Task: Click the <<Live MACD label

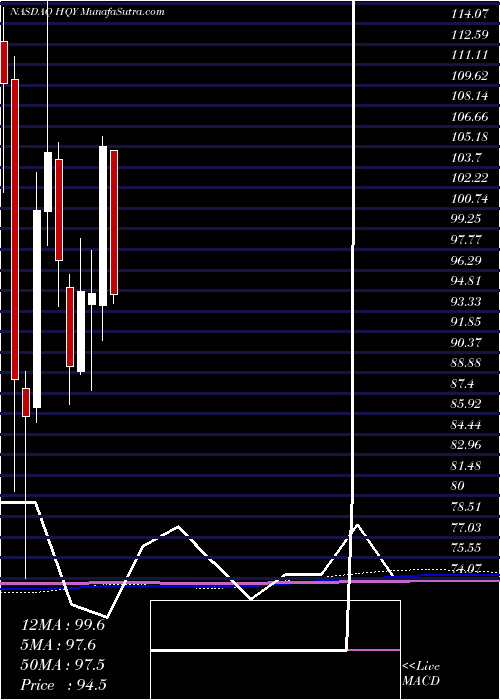Action: click(x=421, y=674)
